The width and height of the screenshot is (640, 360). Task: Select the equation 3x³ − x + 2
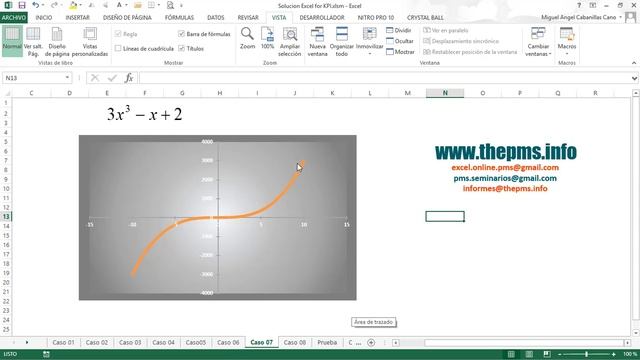pyautogui.click(x=144, y=113)
